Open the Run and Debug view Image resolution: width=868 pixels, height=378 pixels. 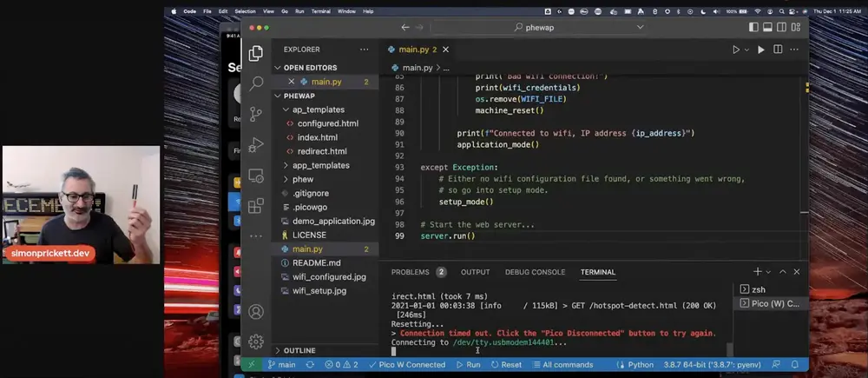tap(256, 144)
